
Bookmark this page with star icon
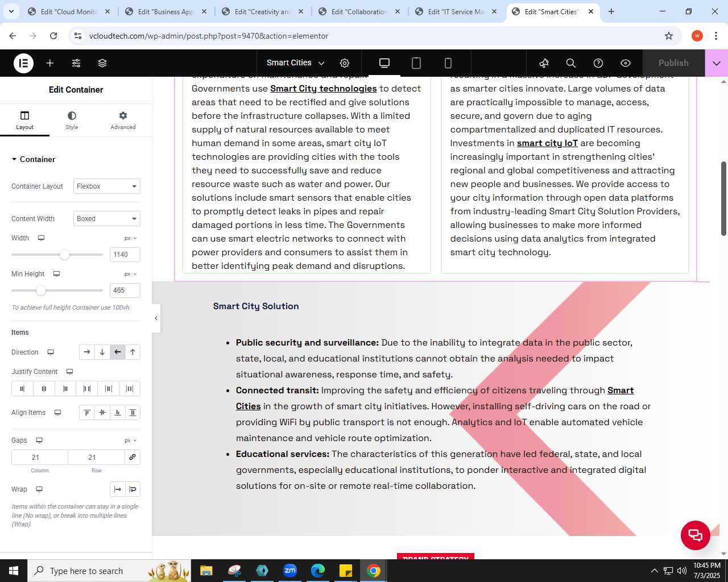pyautogui.click(x=669, y=36)
